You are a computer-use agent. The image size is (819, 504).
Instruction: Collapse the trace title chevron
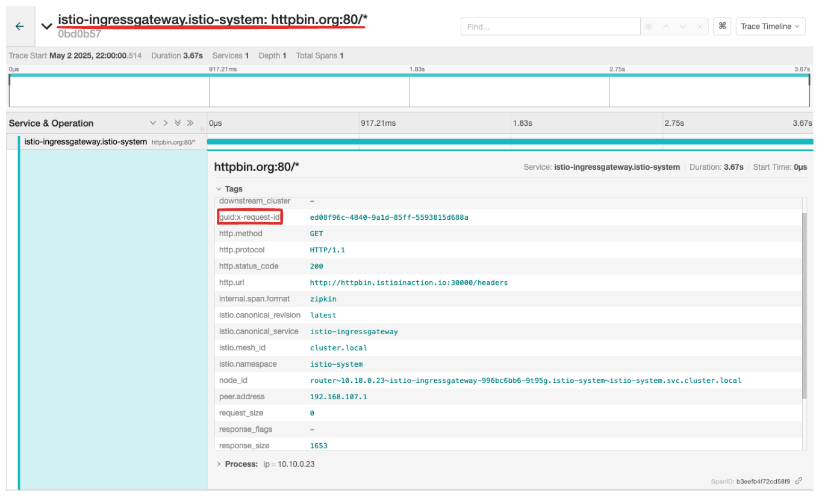[x=46, y=26]
